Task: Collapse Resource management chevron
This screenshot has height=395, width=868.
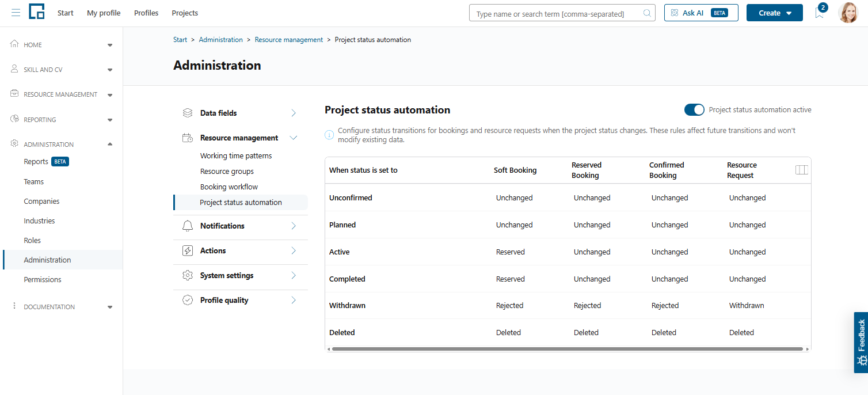Action: [294, 138]
